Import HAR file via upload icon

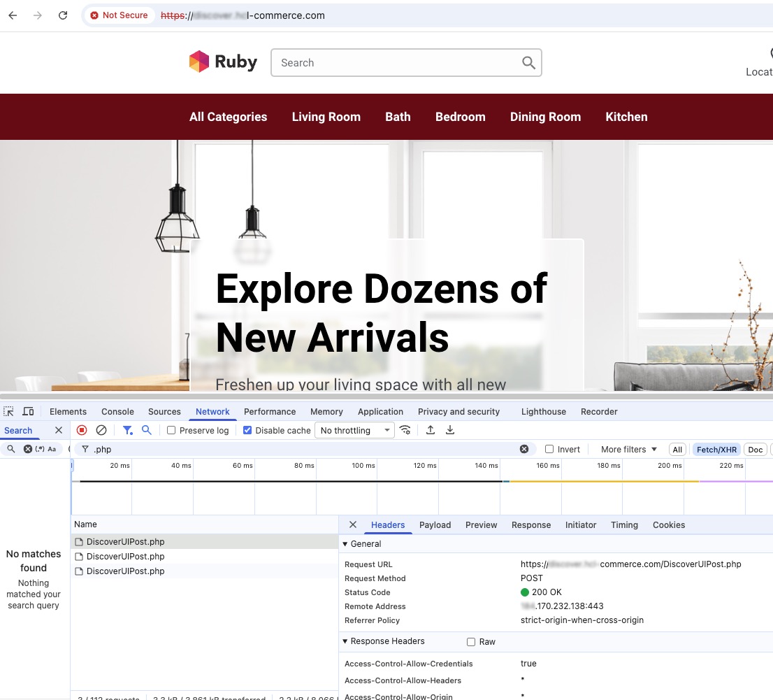click(x=431, y=431)
